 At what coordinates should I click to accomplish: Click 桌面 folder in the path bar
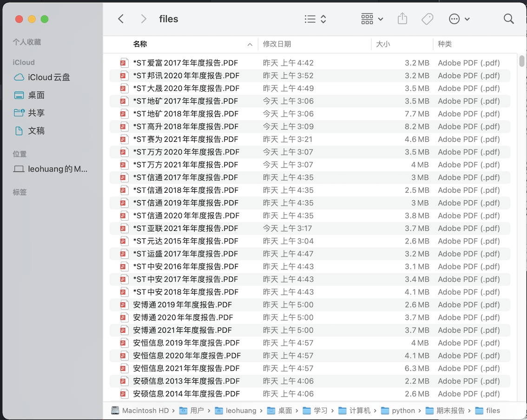(x=280, y=411)
